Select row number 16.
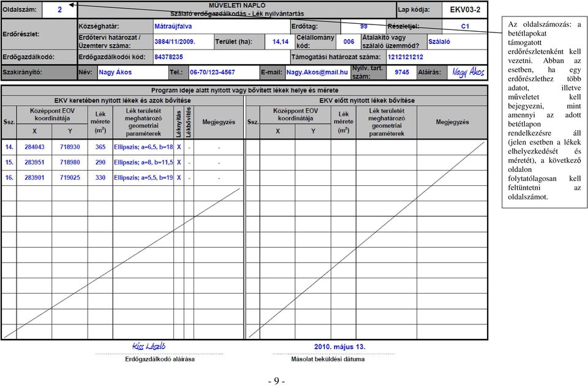588x386 pixels. click(9, 178)
